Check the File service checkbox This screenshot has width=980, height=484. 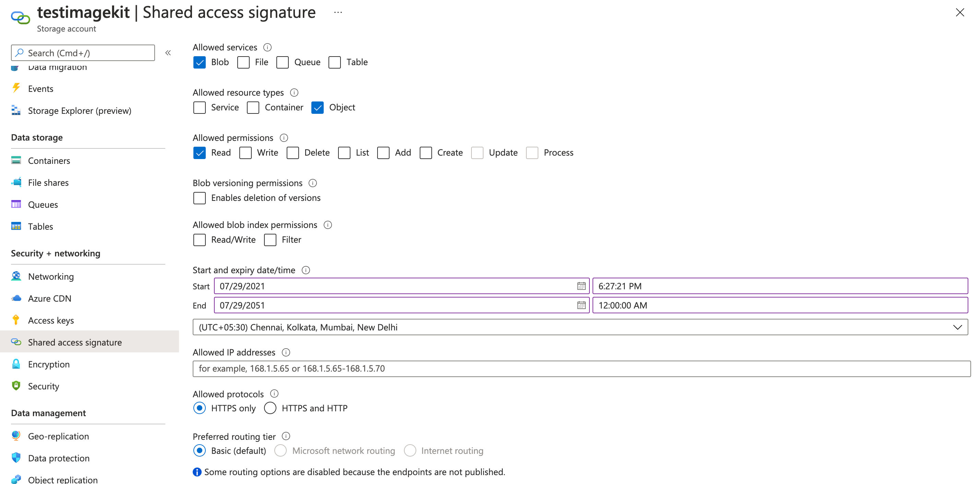coord(243,62)
